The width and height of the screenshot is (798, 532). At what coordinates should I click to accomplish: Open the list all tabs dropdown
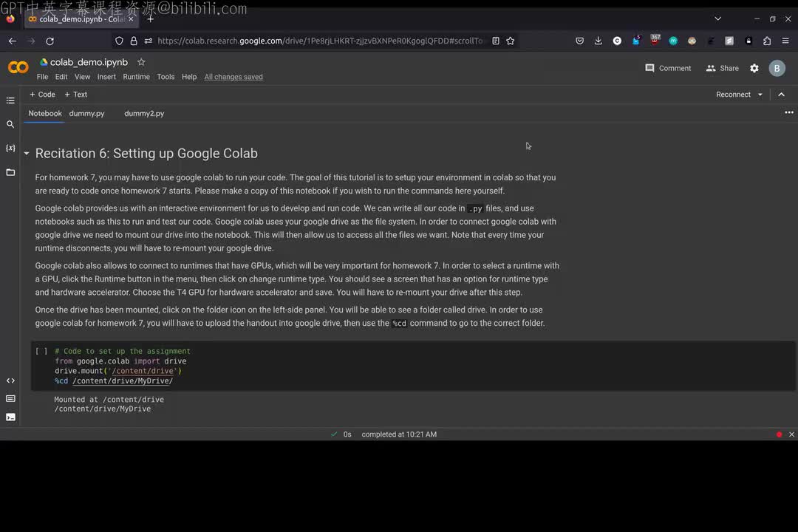coord(717,18)
